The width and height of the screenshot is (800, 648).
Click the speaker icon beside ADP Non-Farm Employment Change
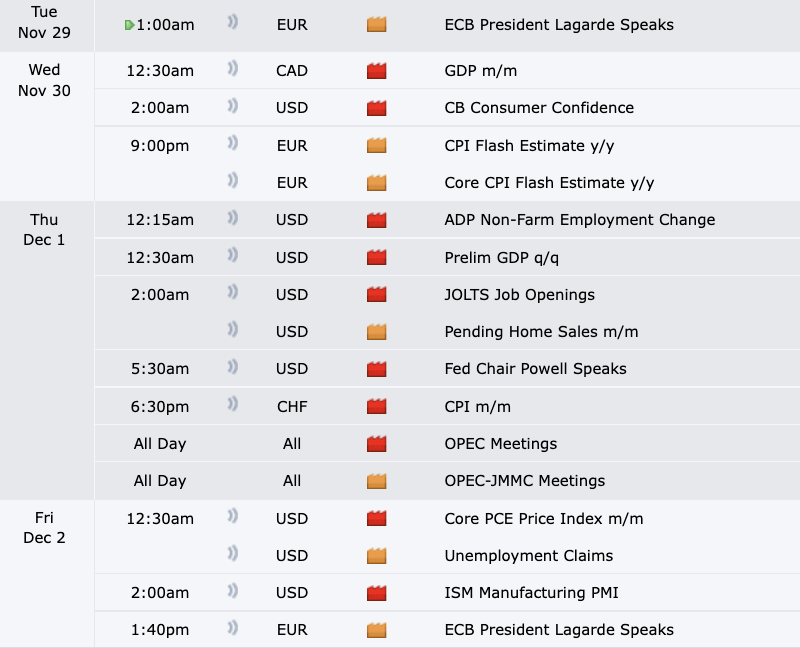click(232, 219)
